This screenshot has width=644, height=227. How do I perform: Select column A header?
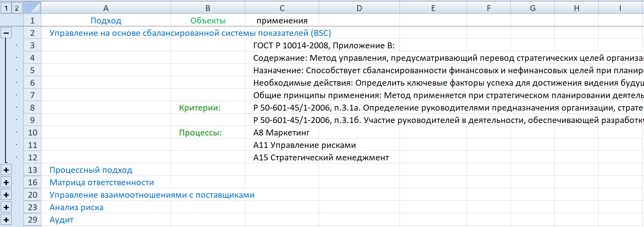pyautogui.click(x=106, y=8)
